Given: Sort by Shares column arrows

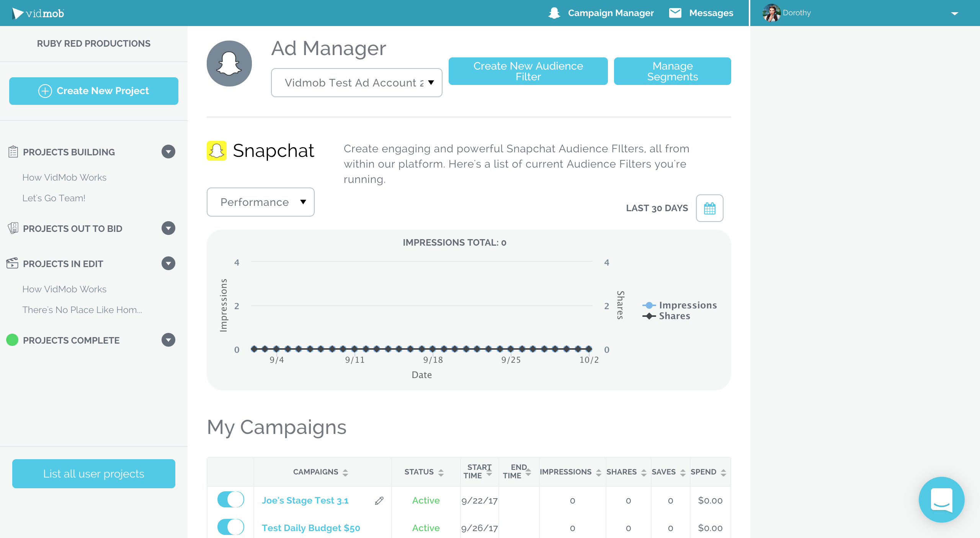Looking at the screenshot, I should 644,473.
